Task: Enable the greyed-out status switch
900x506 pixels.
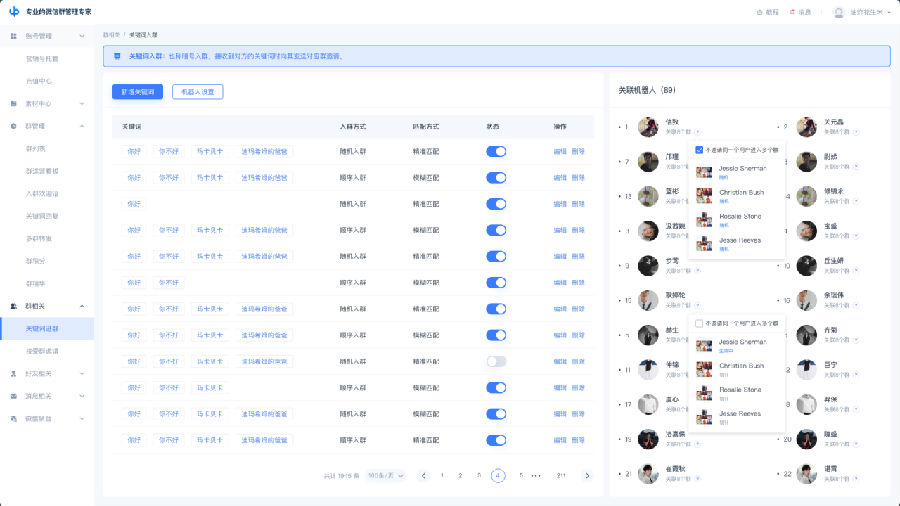Action: [x=496, y=361]
